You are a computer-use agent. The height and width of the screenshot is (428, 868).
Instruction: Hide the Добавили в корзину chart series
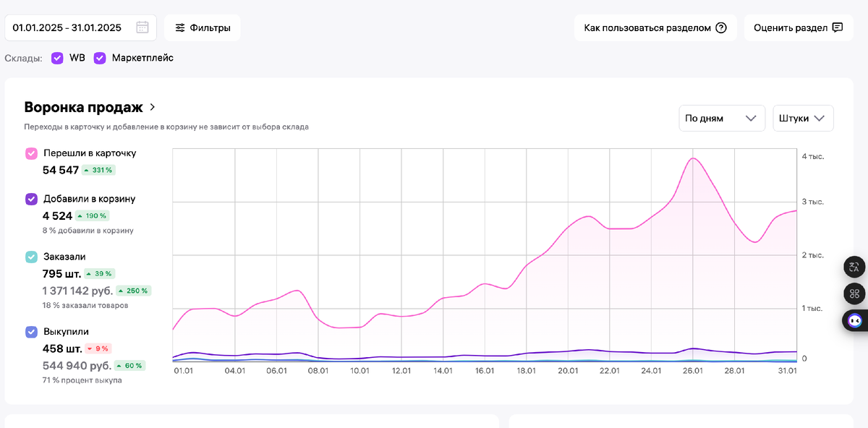tap(32, 199)
